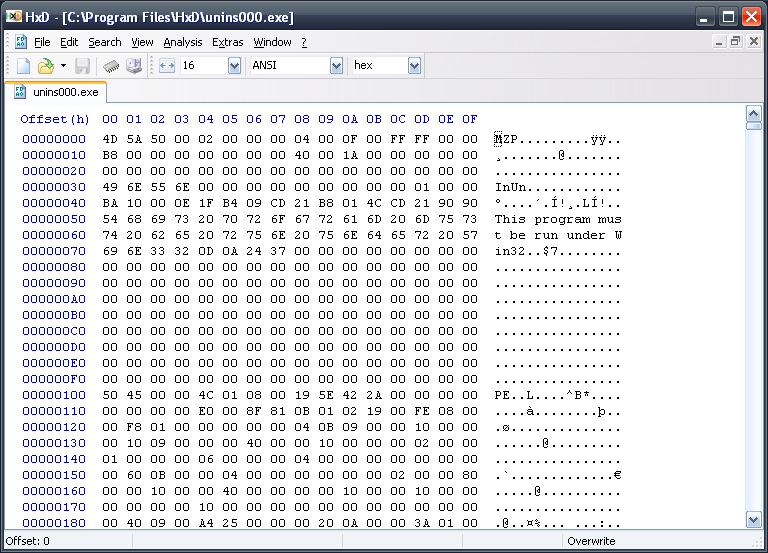The width and height of the screenshot is (768, 553).
Task: Minimize the HxD main window
Action: [x=704, y=17]
